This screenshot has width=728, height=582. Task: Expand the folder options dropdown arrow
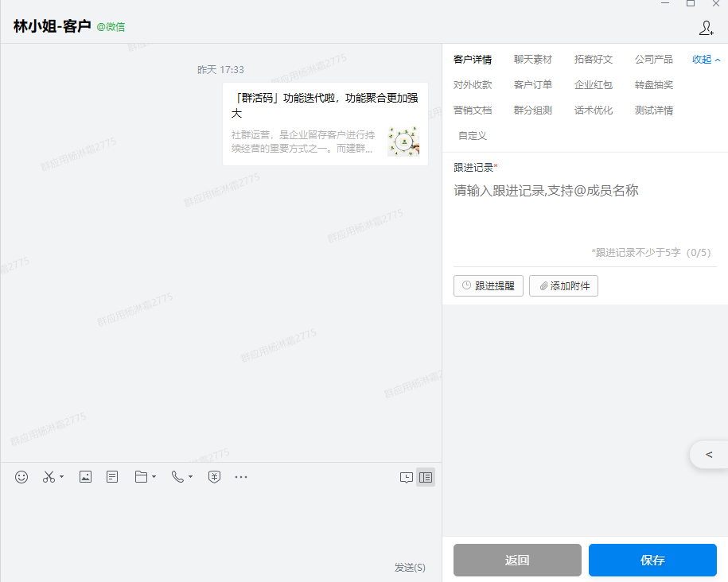click(154, 478)
